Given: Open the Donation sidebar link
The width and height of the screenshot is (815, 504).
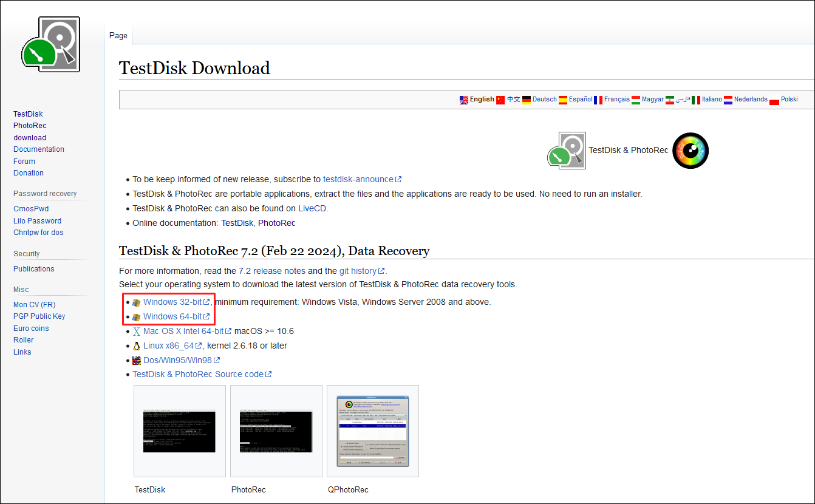Looking at the screenshot, I should [x=29, y=173].
